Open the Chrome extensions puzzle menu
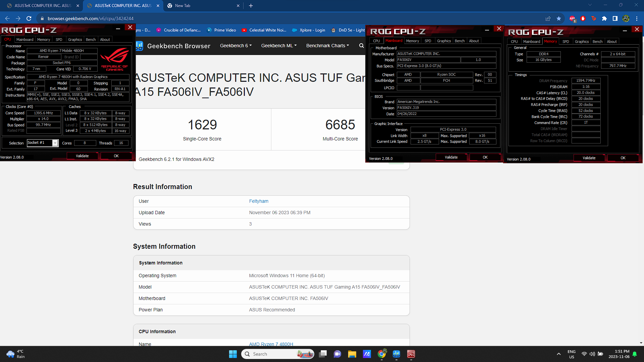Viewport: 644px width, 362px height. (604, 19)
